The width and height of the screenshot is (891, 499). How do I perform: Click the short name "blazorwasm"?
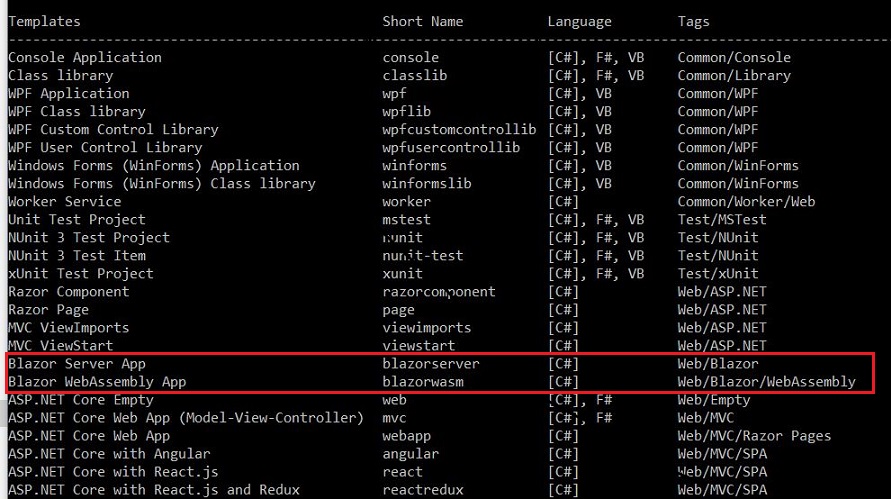[423, 382]
